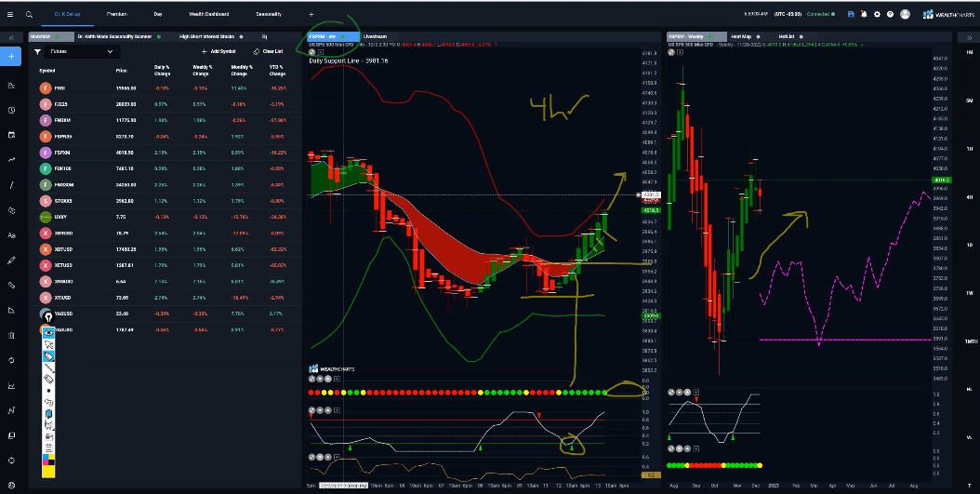Switch to the Livestream panel tab

375,37
